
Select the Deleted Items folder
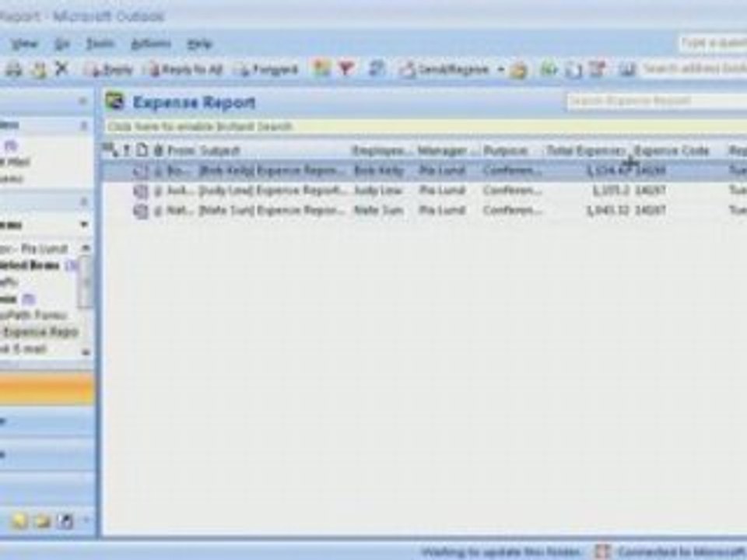30,265
